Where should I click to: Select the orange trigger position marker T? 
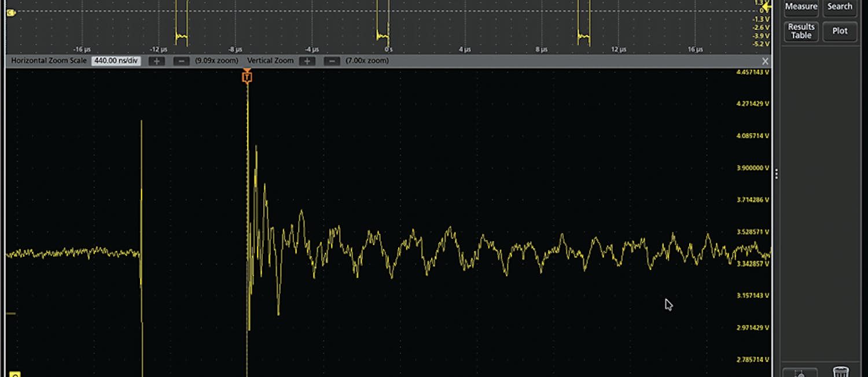pos(247,76)
